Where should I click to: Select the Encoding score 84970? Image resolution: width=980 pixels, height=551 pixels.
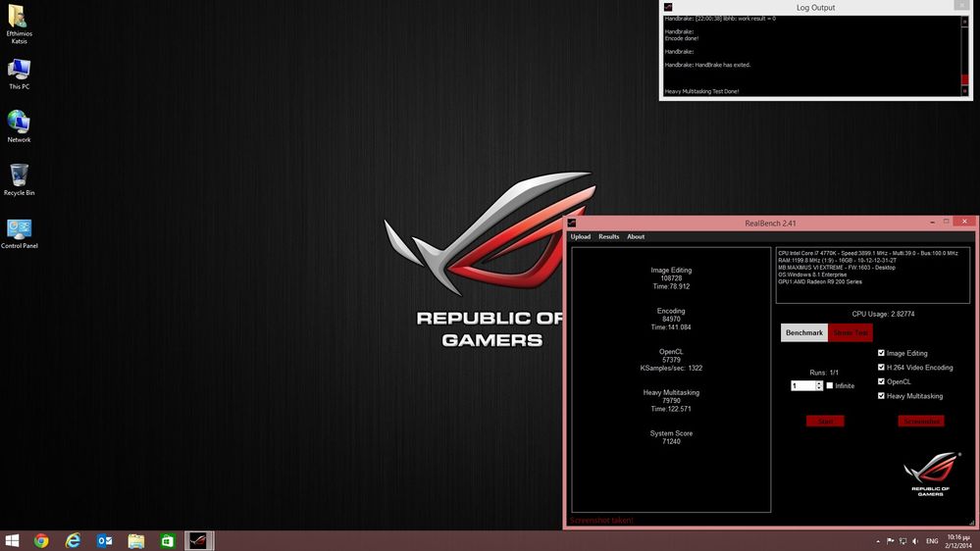coord(671,320)
